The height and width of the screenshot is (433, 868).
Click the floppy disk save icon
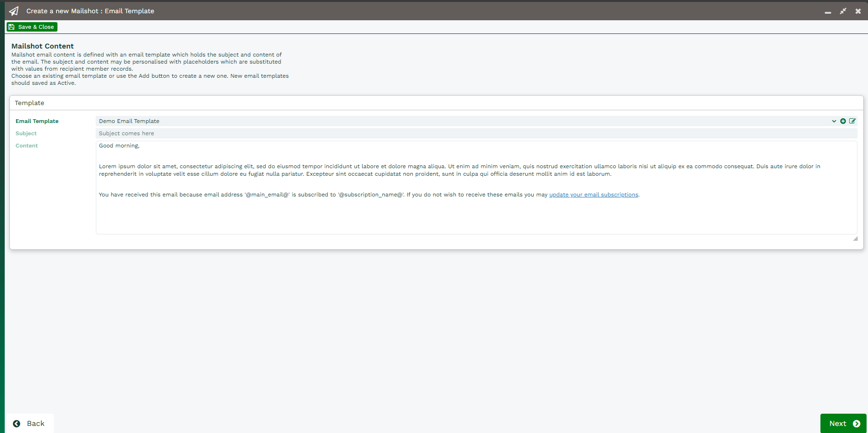tap(12, 27)
